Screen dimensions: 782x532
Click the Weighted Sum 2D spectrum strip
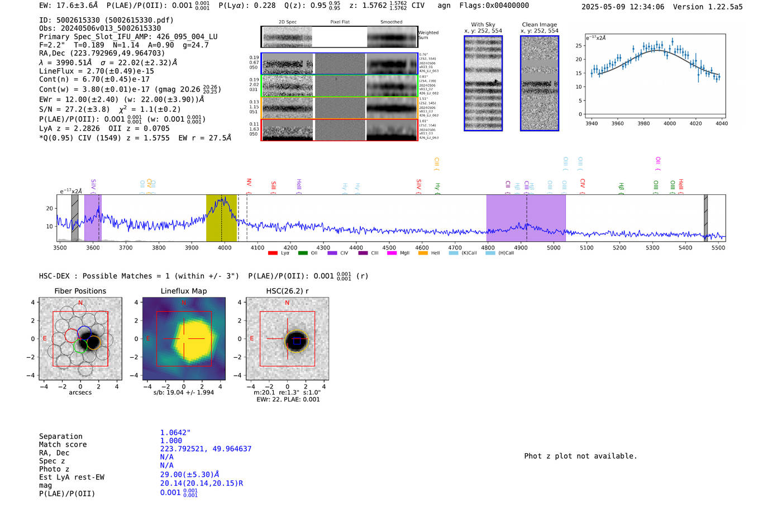[340, 37]
